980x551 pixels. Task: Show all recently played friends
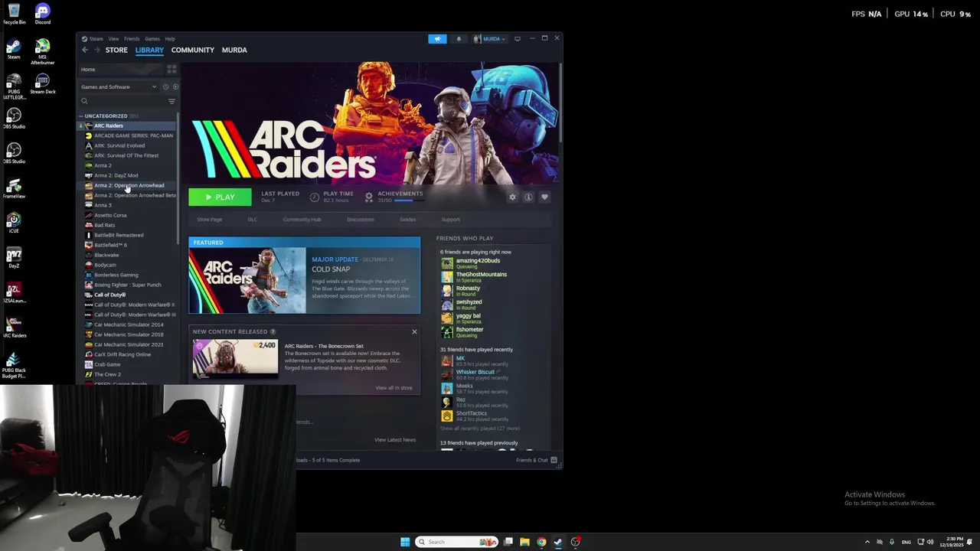tap(479, 429)
